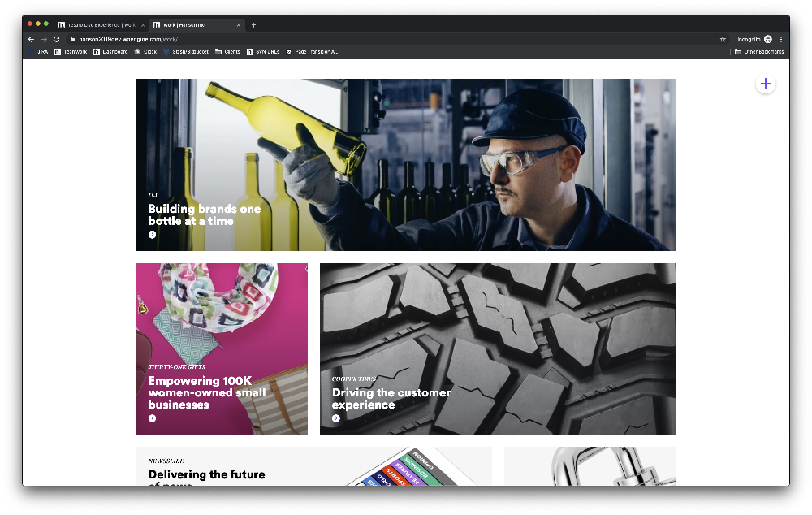Open the 'Page Transition A..' bookmark

[312, 52]
